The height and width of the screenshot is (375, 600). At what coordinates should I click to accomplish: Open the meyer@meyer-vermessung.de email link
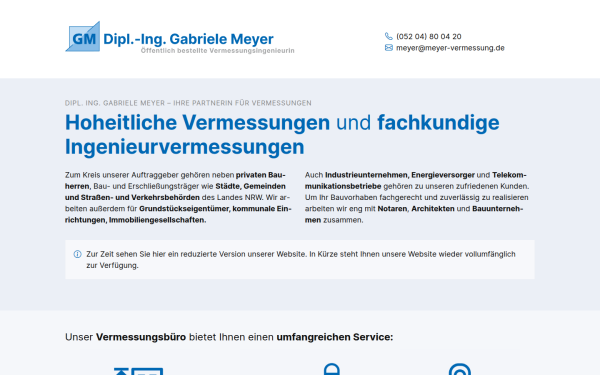point(450,48)
